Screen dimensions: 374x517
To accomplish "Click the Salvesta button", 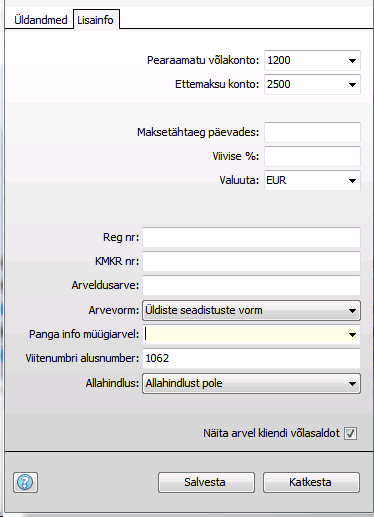I will 206,482.
